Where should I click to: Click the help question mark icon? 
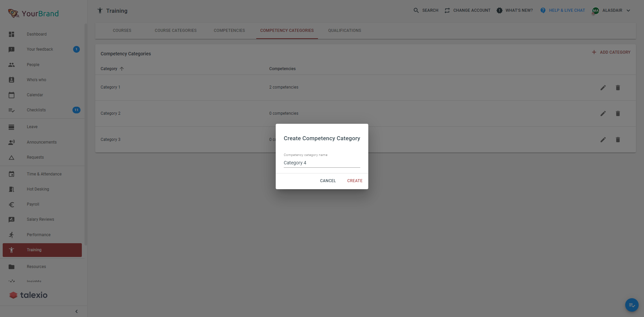coord(543,10)
